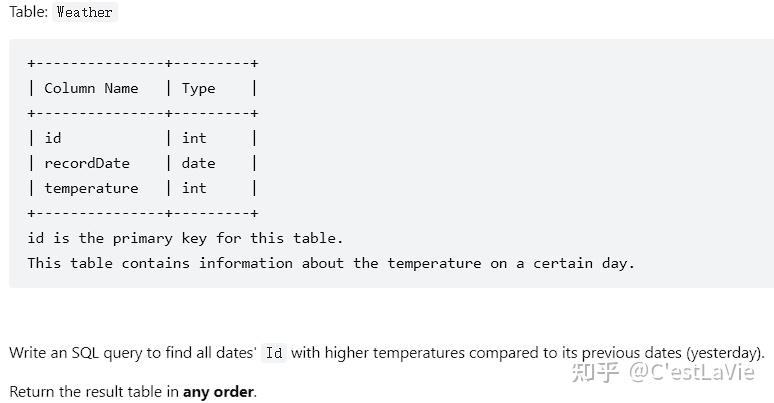The width and height of the screenshot is (774, 403).
Task: Click the temperature column row
Action: click(x=143, y=188)
